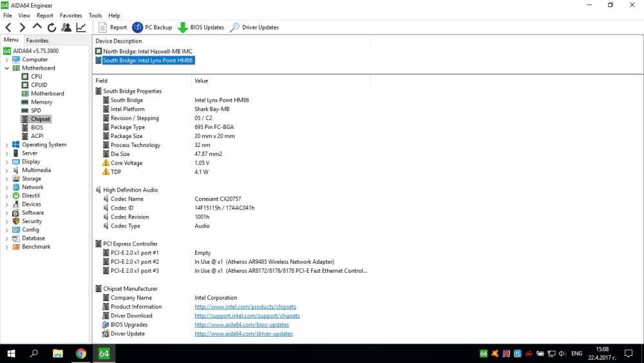
Task: Expand the Multimedia tree node
Action: [x=6, y=170]
